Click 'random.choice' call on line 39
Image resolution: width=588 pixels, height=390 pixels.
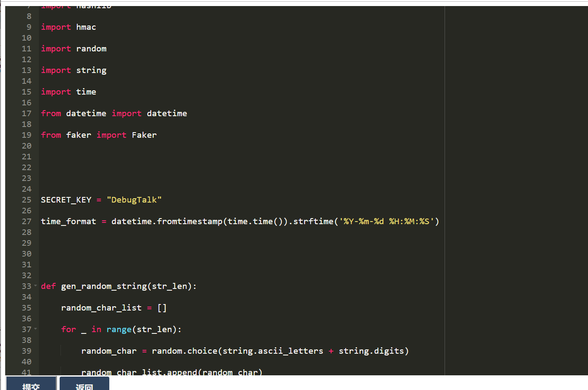[184, 351]
